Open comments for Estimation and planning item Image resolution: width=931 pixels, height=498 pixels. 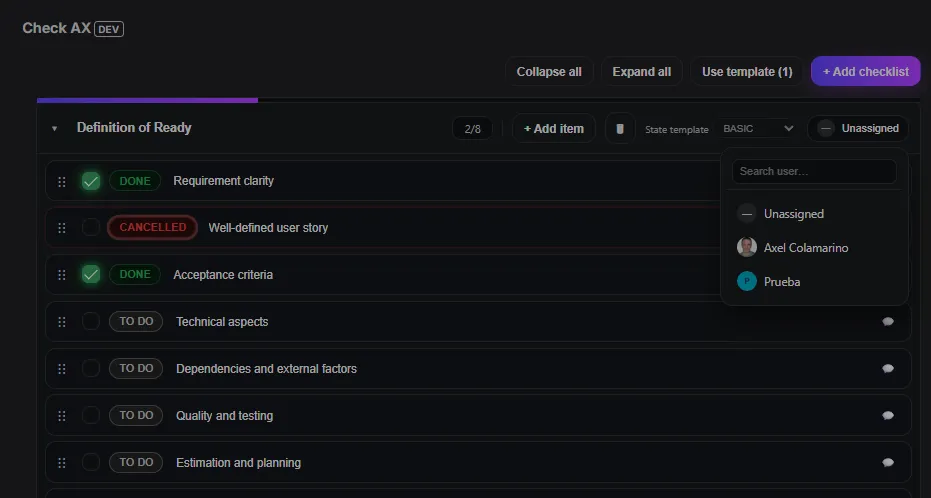point(888,462)
